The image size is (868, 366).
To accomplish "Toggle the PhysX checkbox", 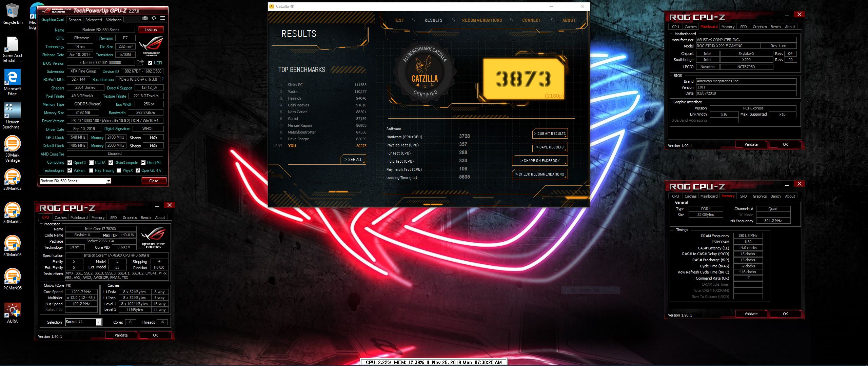I will (119, 170).
